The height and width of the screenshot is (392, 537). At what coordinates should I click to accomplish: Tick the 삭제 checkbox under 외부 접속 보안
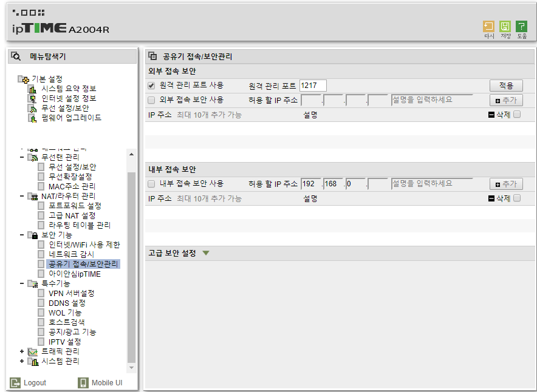[x=517, y=114]
